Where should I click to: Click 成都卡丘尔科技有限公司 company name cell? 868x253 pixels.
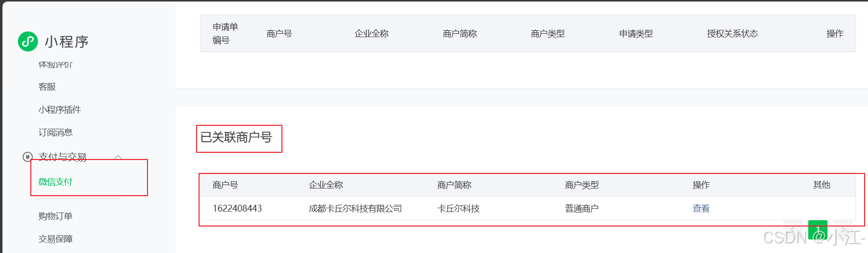355,208
